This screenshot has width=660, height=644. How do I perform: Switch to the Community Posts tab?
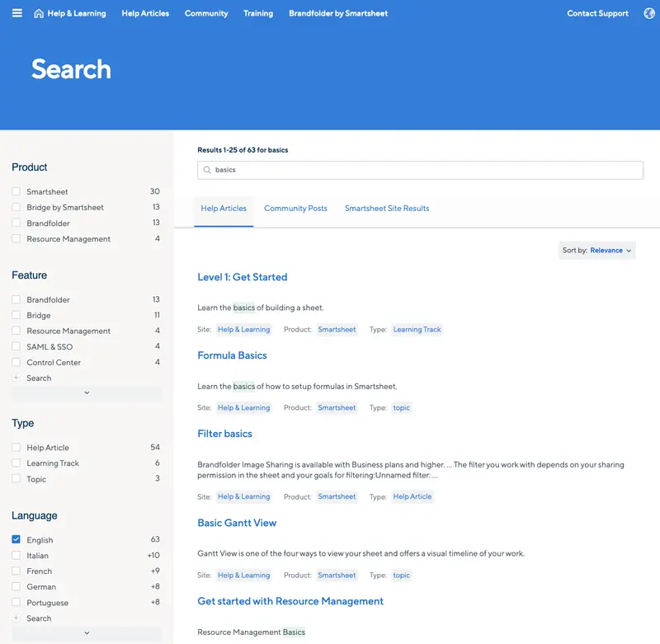[295, 208]
